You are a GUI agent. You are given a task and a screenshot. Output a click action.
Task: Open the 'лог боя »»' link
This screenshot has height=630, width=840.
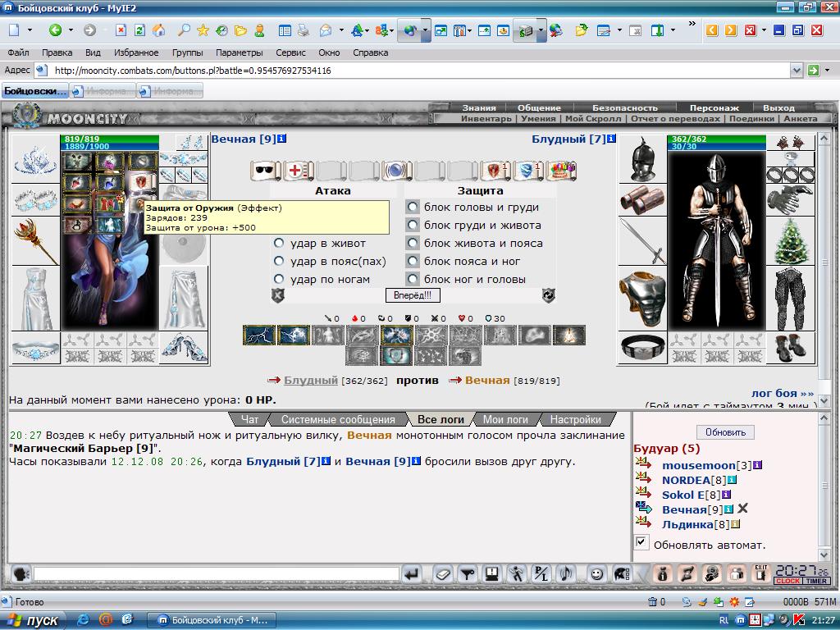(783, 393)
